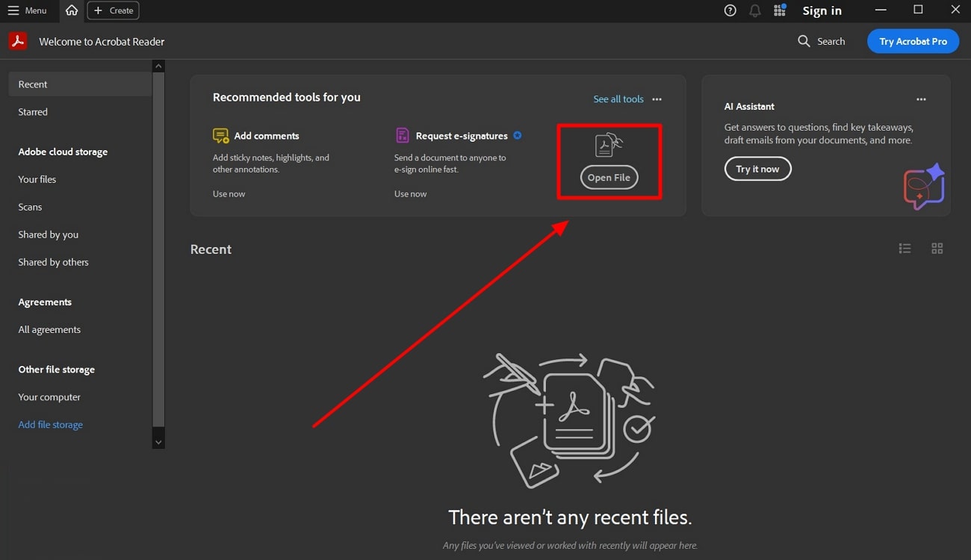
Task: Open notifications bell icon
Action: 755,10
